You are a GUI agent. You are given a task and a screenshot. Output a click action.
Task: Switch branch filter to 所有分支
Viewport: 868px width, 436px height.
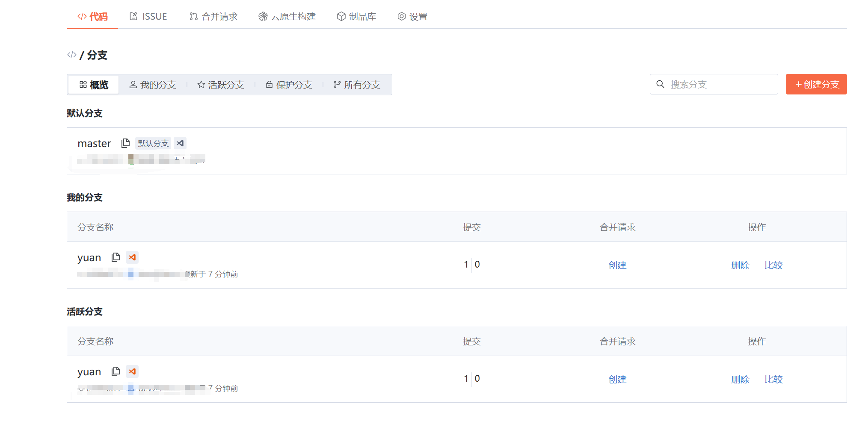pyautogui.click(x=358, y=85)
